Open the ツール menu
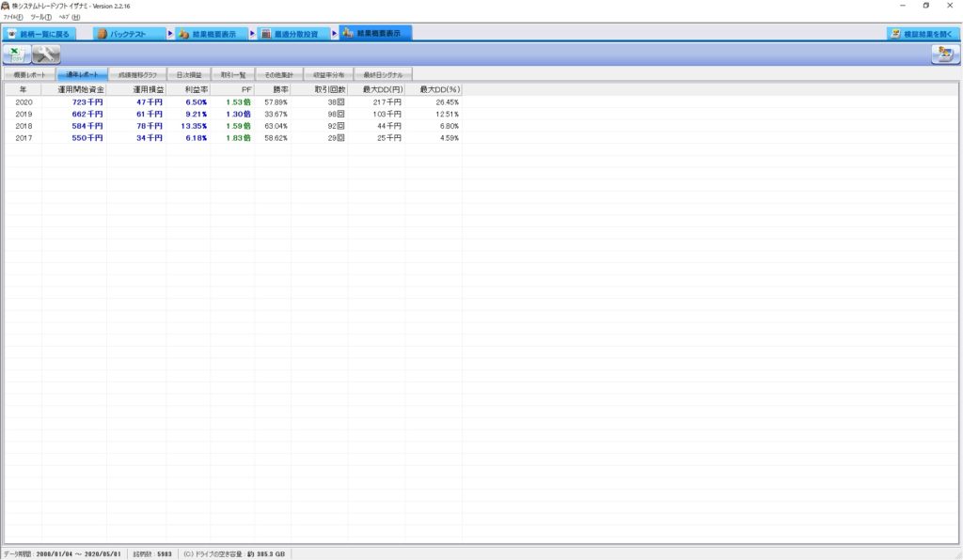This screenshot has width=963, height=560. click(40, 17)
